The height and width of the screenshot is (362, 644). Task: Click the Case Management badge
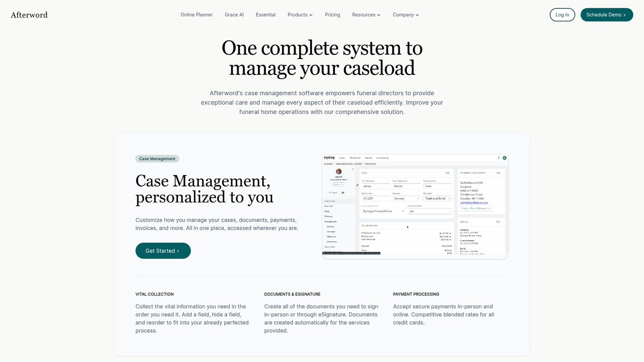(157, 159)
